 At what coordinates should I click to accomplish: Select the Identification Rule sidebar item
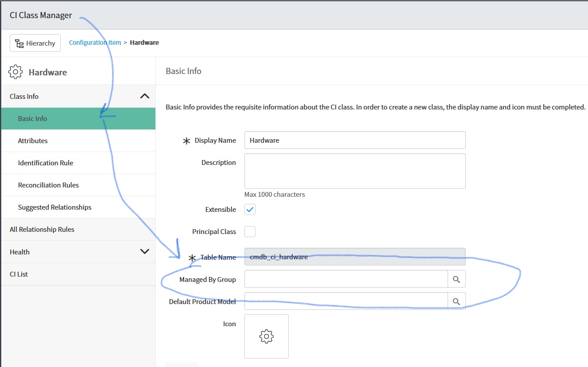coord(46,163)
